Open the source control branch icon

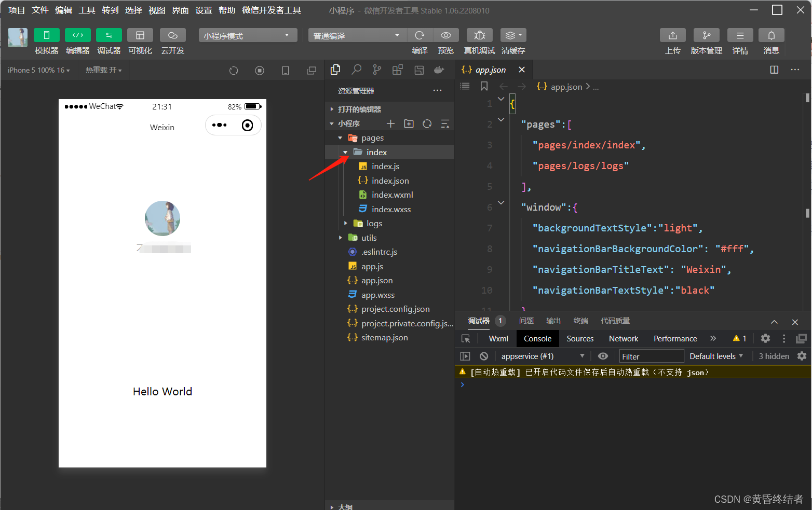click(x=377, y=70)
